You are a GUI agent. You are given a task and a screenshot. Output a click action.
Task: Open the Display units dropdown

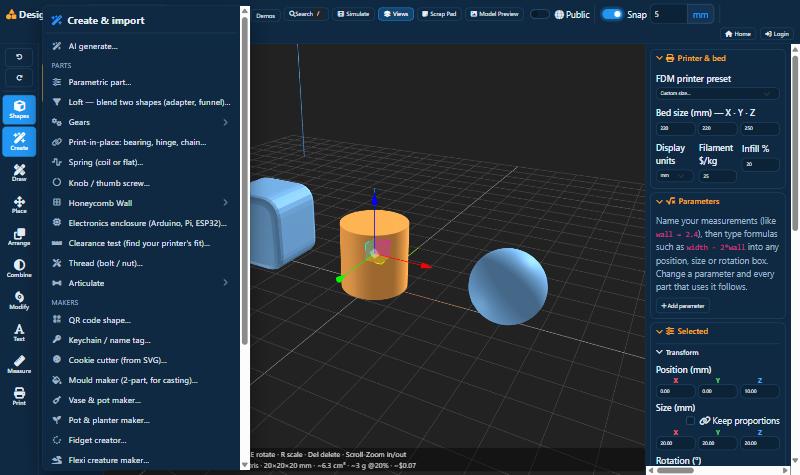[x=674, y=176]
